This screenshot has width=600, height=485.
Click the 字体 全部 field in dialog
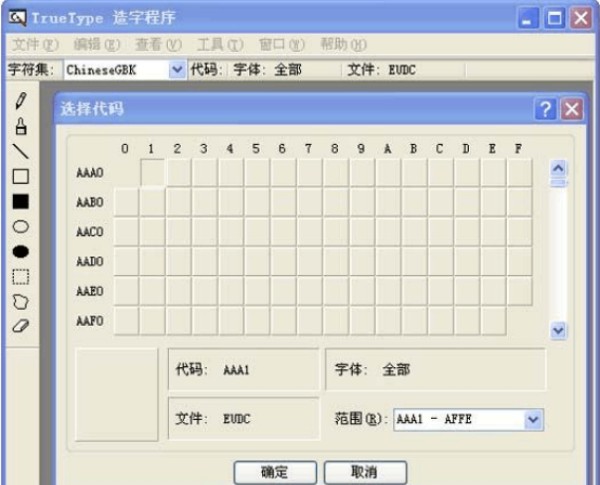click(x=435, y=369)
